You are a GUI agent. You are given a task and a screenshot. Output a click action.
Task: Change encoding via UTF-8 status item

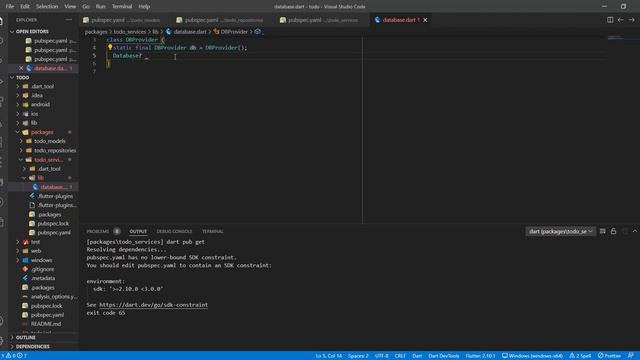point(382,356)
